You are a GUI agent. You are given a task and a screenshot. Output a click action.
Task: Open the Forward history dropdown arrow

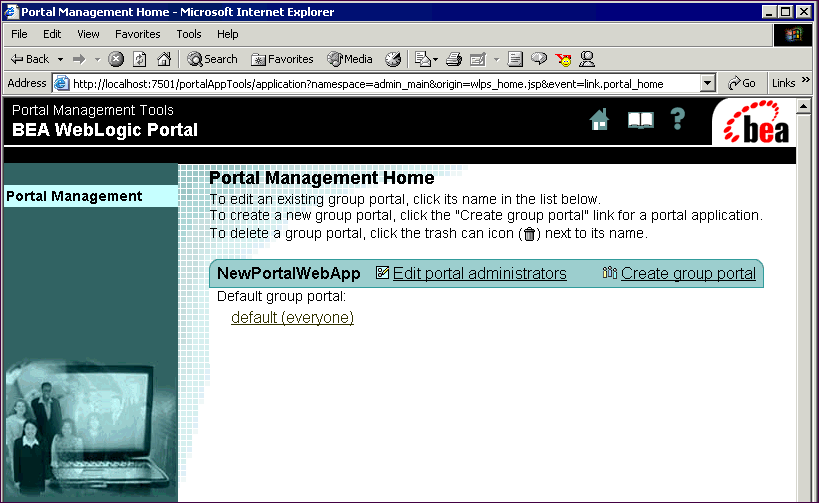[97, 60]
